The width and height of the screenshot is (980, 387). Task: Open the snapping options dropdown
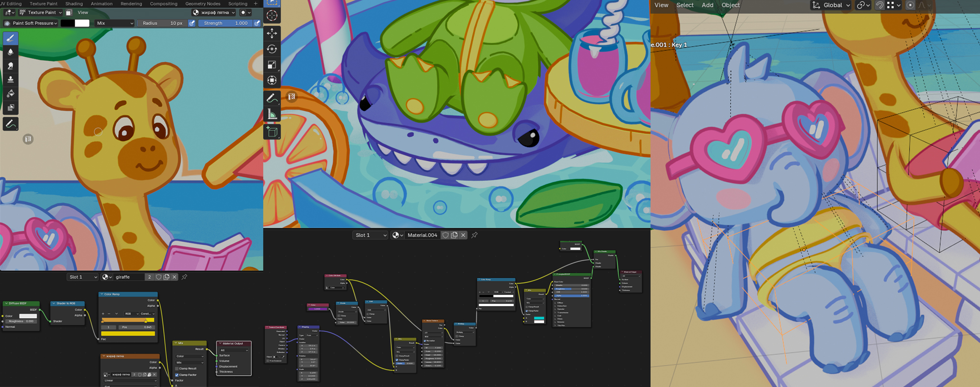[894, 5]
